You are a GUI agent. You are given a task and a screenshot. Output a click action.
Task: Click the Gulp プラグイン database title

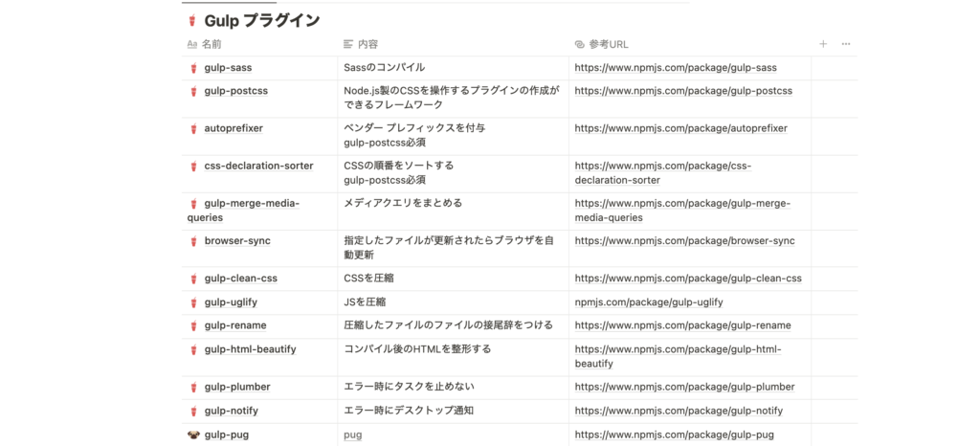coord(261,20)
